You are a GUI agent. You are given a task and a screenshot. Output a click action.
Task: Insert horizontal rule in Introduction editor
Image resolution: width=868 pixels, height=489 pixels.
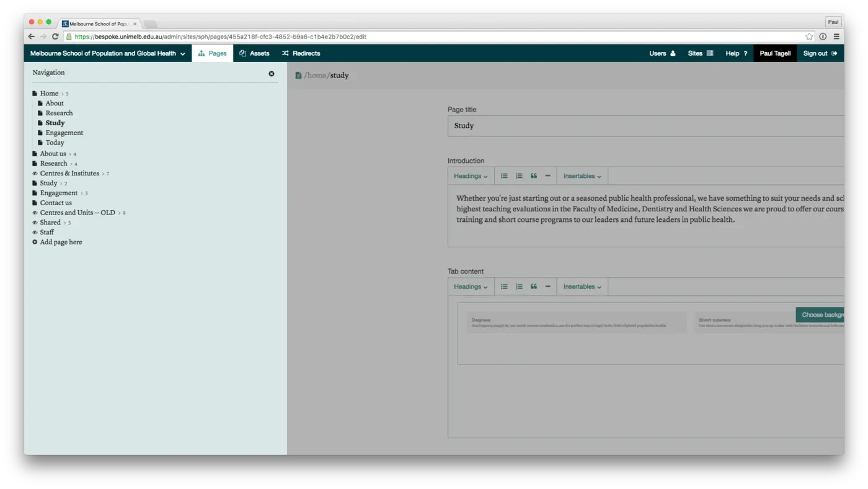coord(547,176)
